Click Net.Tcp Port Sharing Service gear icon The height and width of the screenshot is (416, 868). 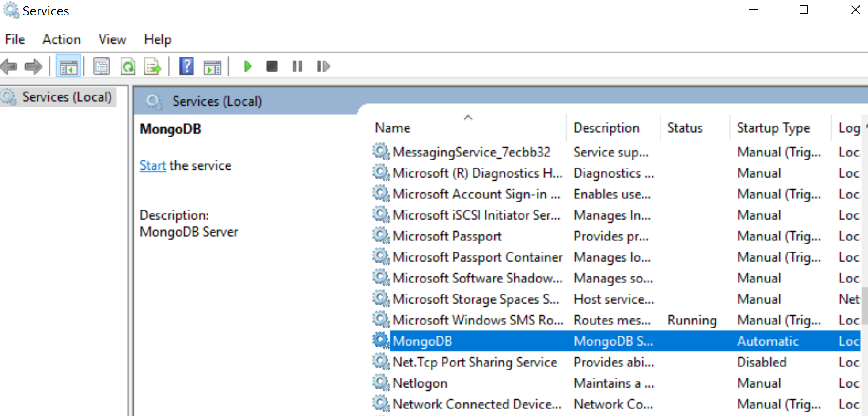pyautogui.click(x=381, y=362)
